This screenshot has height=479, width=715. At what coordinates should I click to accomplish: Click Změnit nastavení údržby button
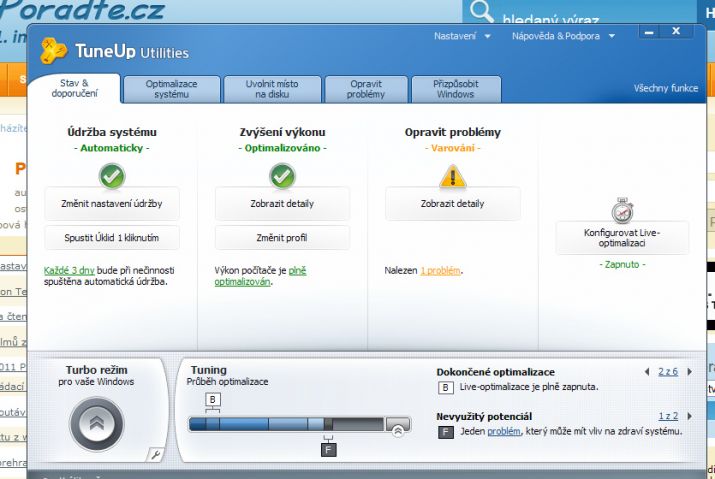(x=112, y=203)
